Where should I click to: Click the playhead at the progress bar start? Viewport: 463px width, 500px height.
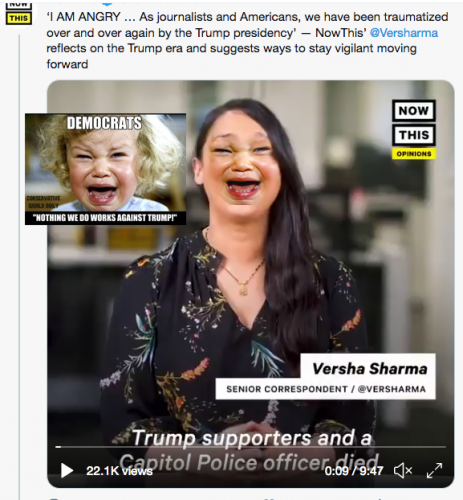pos(58,447)
